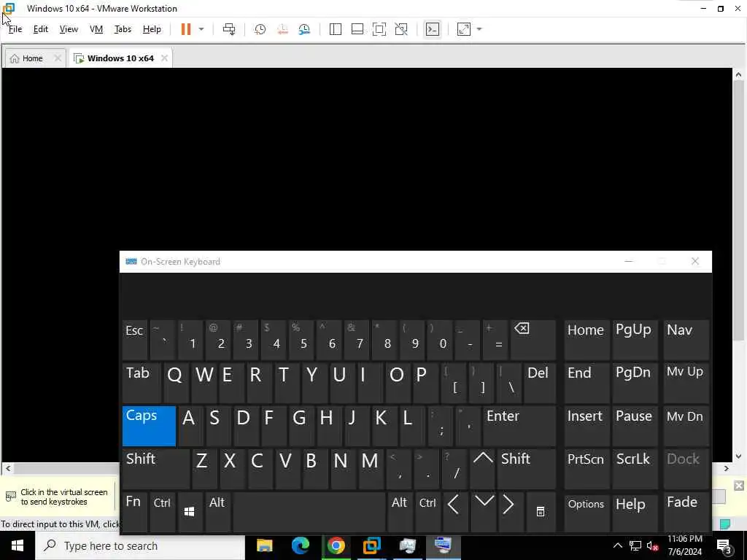
Task: Open the Windows Start menu
Action: [x=18, y=545]
